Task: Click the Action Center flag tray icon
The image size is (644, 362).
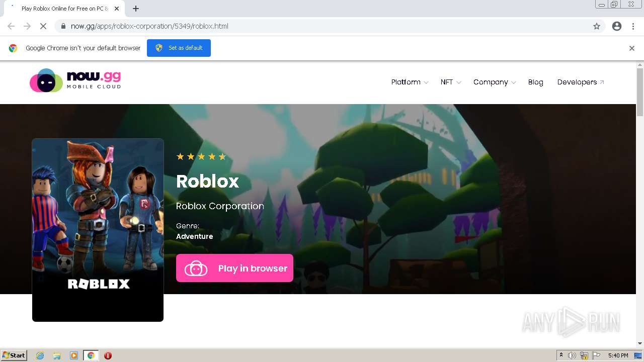Action: tap(596, 355)
